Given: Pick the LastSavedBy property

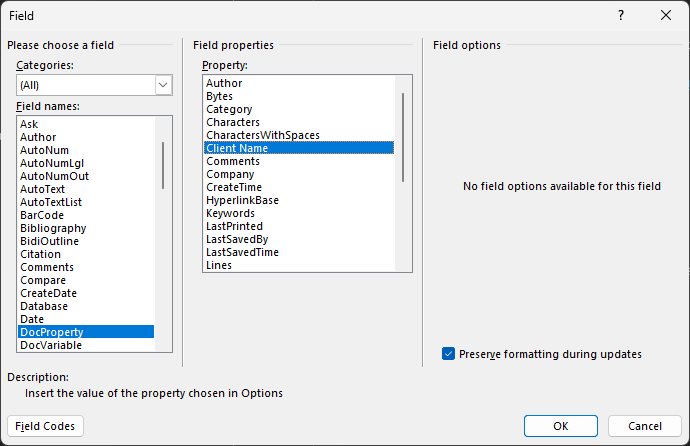Looking at the screenshot, I should coord(299,239).
